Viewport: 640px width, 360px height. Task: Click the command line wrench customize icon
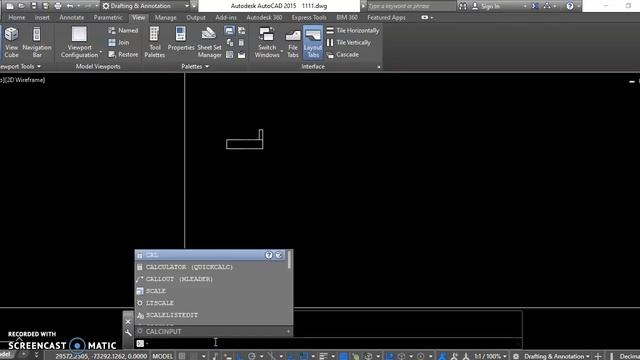(128, 333)
